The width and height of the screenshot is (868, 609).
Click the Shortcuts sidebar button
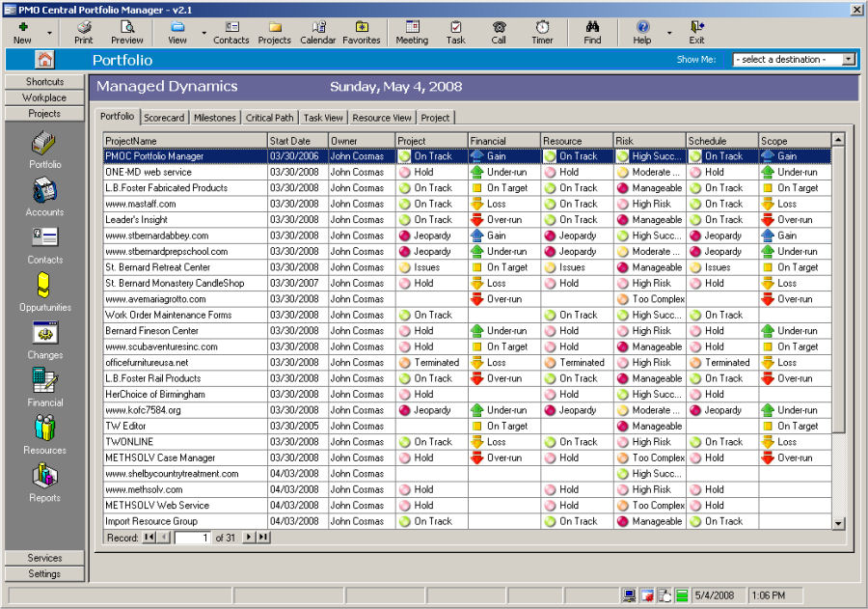44,81
